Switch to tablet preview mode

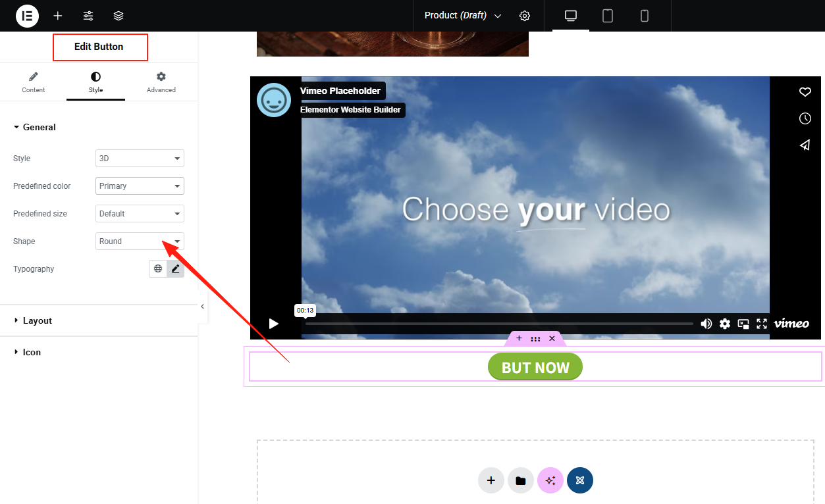(x=608, y=16)
